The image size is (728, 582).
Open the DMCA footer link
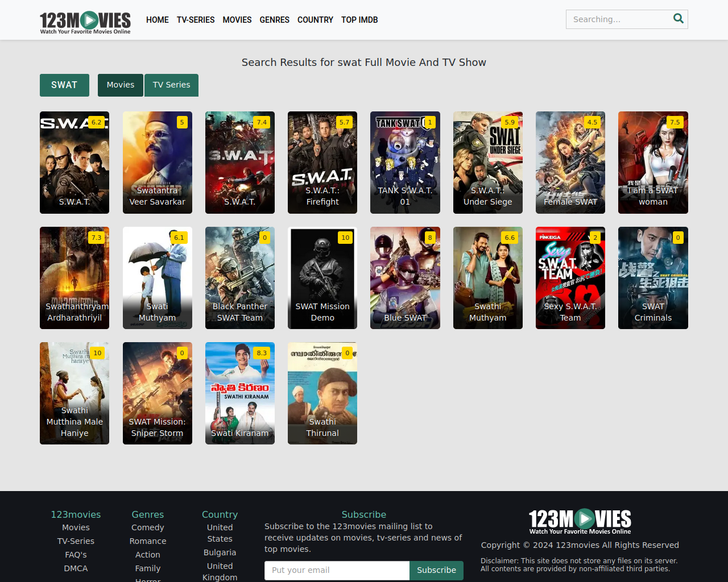[76, 568]
